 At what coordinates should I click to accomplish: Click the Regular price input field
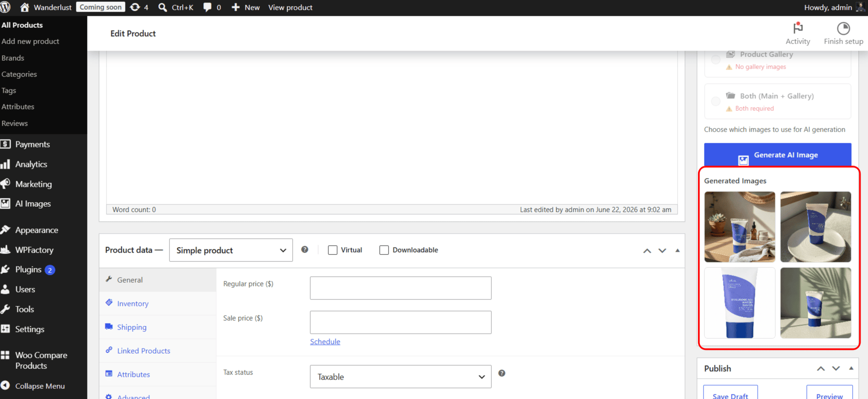coord(401,288)
